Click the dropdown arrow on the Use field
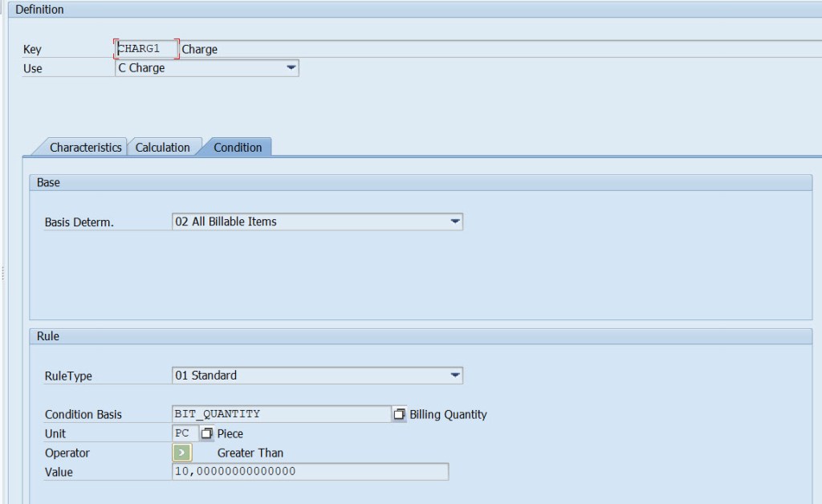The width and height of the screenshot is (822, 504). click(x=291, y=68)
